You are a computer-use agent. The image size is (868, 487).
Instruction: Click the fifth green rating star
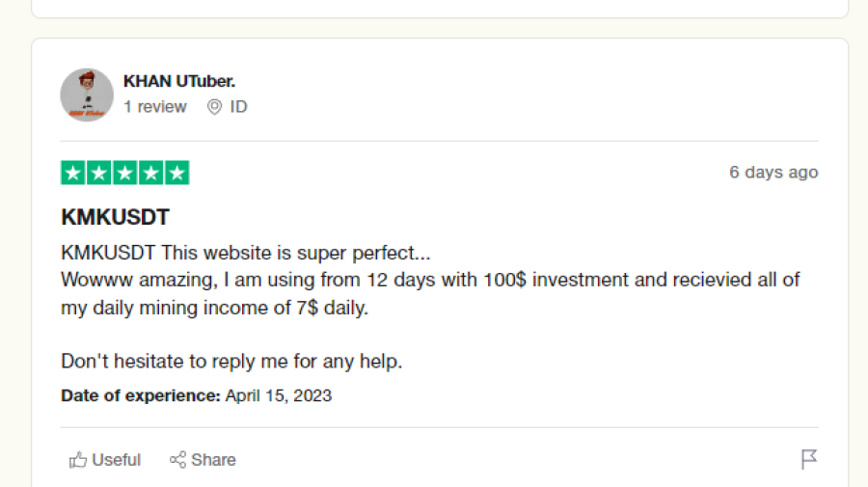pyautogui.click(x=177, y=173)
